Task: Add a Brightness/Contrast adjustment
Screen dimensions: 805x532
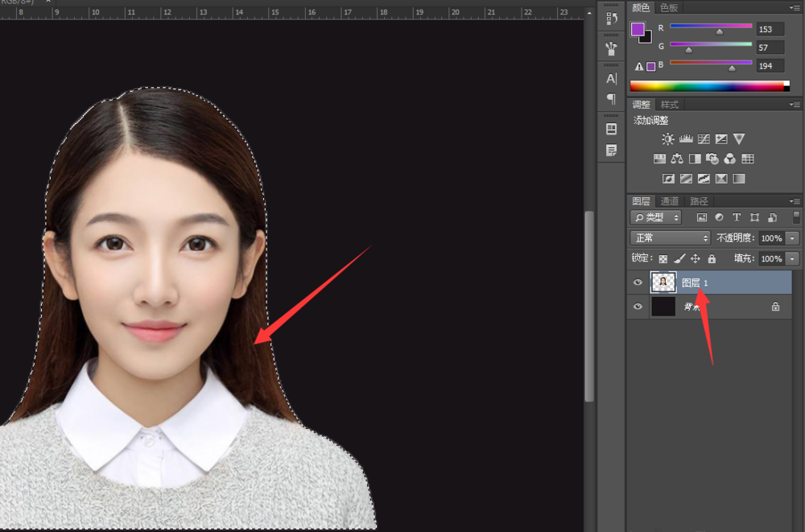Action: 668,139
